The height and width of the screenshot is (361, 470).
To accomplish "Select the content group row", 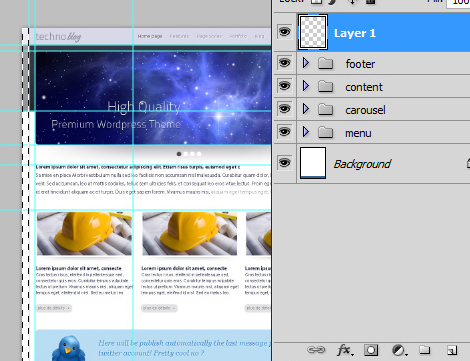I will [x=383, y=86].
